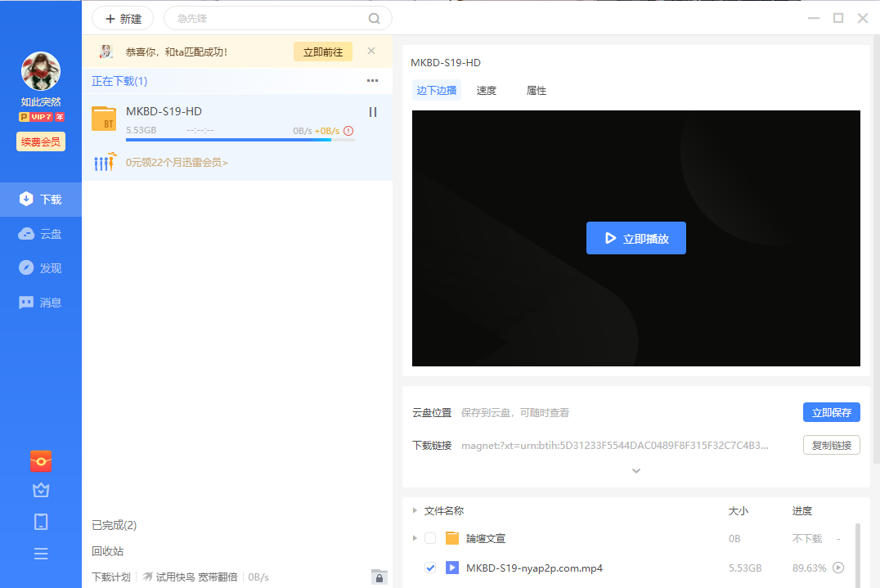Open the mobile phone icon in sidebar
Screen dimensions: 880x588
pos(41,522)
